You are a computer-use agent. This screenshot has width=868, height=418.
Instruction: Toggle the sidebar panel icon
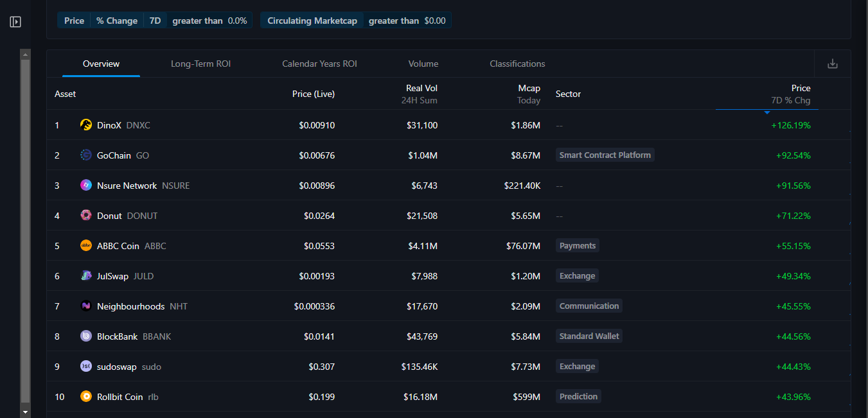pyautogui.click(x=15, y=22)
